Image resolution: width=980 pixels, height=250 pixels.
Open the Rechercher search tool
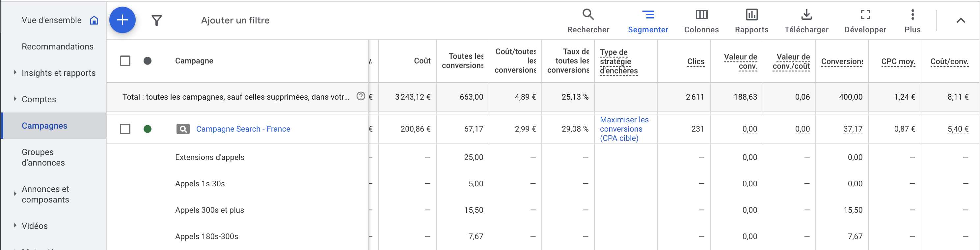[588, 21]
